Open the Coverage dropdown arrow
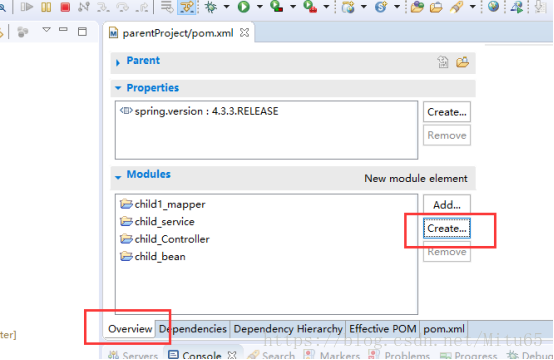The width and height of the screenshot is (554, 360). pyautogui.click(x=293, y=6)
